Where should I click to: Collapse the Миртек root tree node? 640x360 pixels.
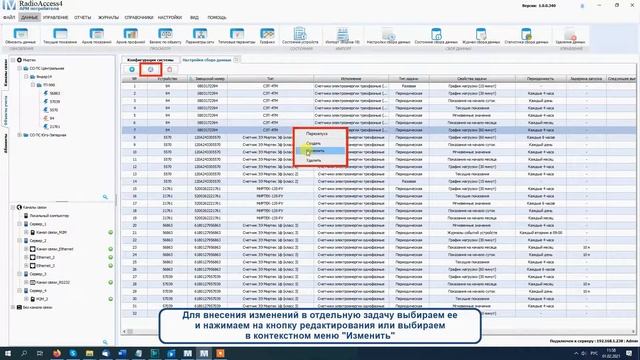coord(13,60)
